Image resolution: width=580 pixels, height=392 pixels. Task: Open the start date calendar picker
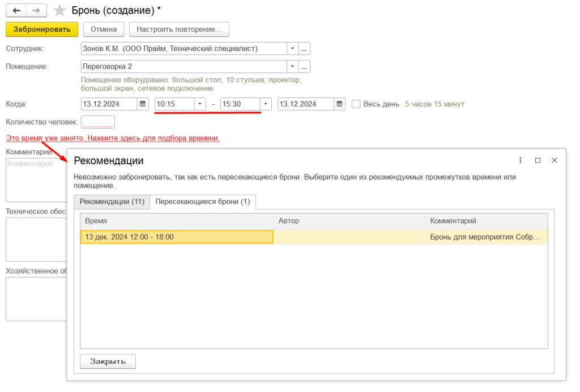pyautogui.click(x=143, y=104)
